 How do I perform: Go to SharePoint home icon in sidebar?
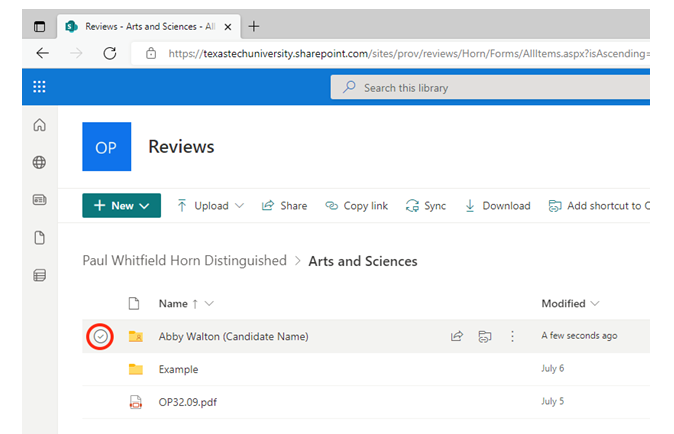tap(40, 125)
